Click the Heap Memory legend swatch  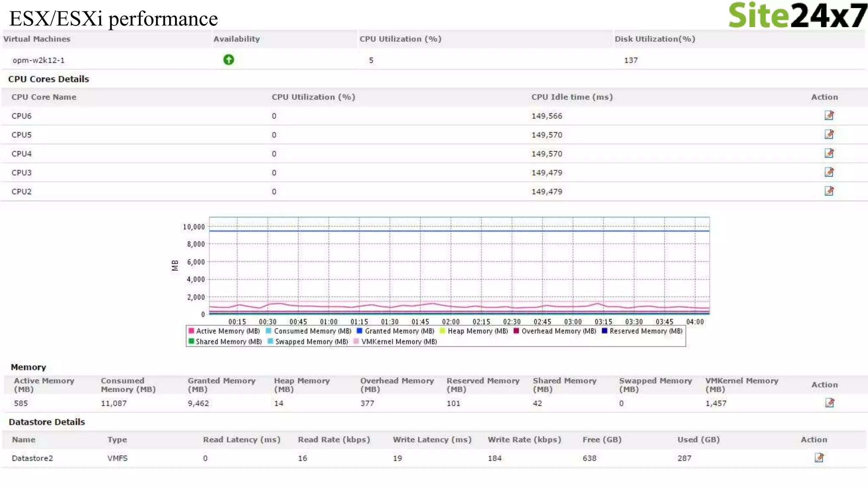[442, 331]
